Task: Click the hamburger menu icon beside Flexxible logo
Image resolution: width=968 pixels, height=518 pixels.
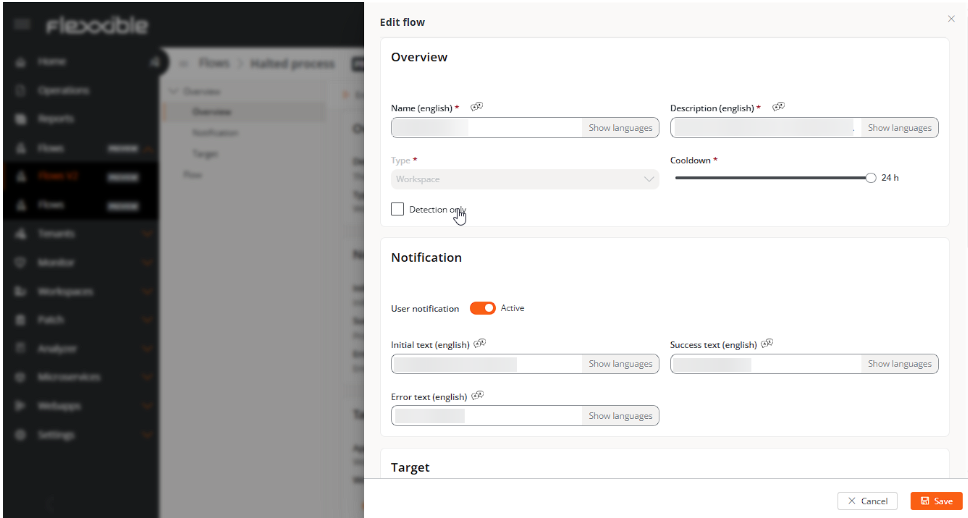Action: point(22,25)
